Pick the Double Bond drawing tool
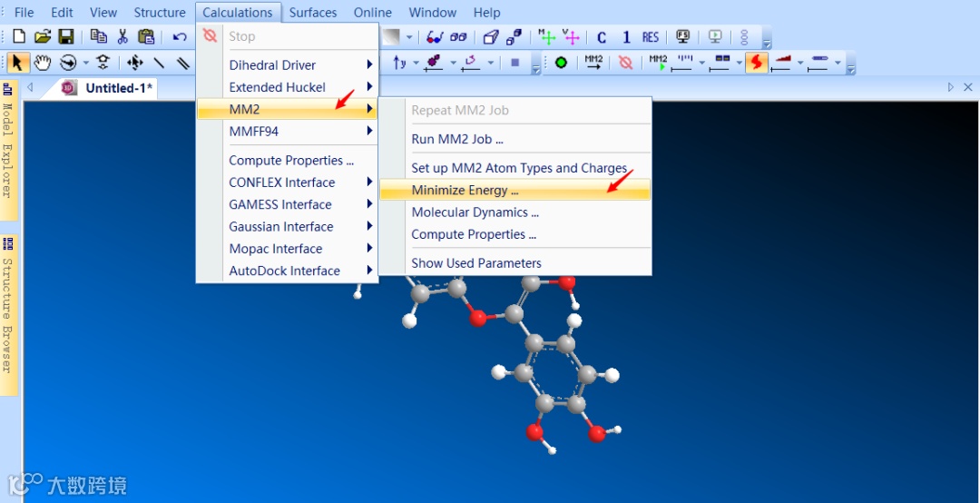The height and width of the screenshot is (503, 980). pyautogui.click(x=183, y=63)
